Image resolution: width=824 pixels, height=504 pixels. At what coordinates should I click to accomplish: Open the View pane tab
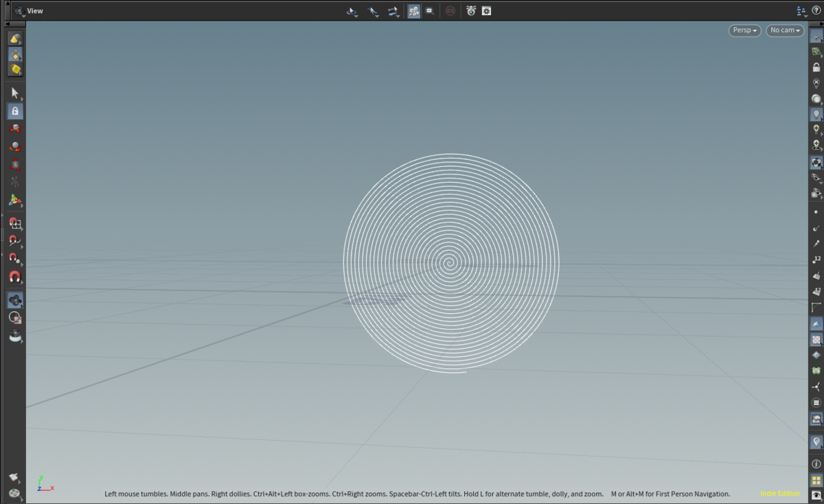(35, 11)
